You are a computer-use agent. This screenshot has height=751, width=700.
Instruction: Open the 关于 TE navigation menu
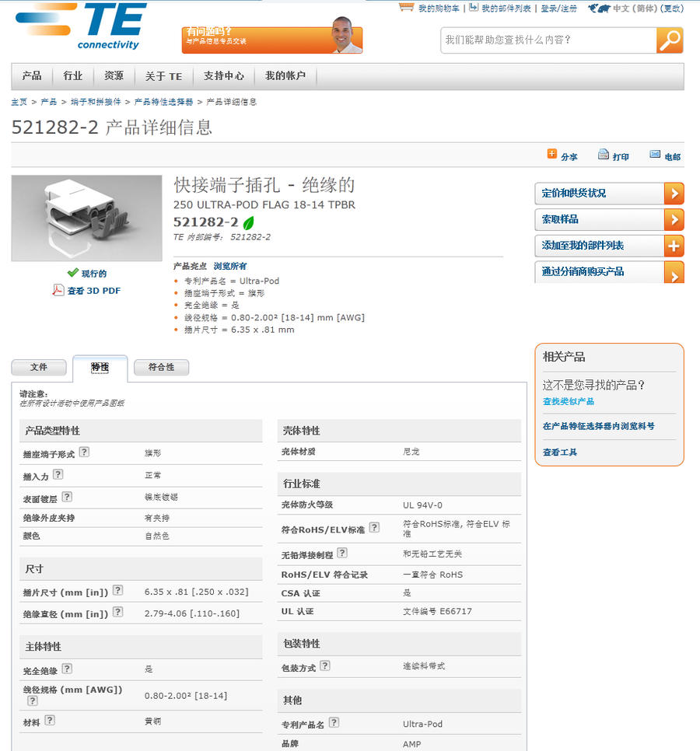(x=163, y=76)
